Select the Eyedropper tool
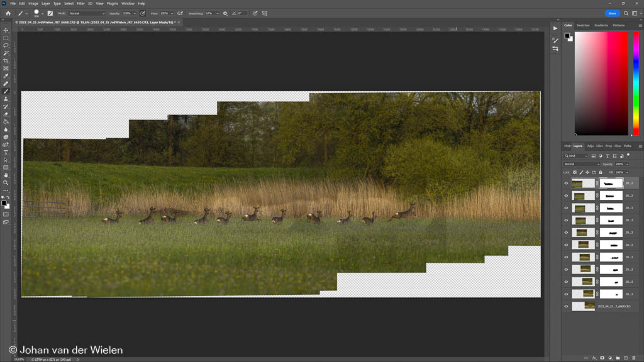 pyautogui.click(x=6, y=76)
